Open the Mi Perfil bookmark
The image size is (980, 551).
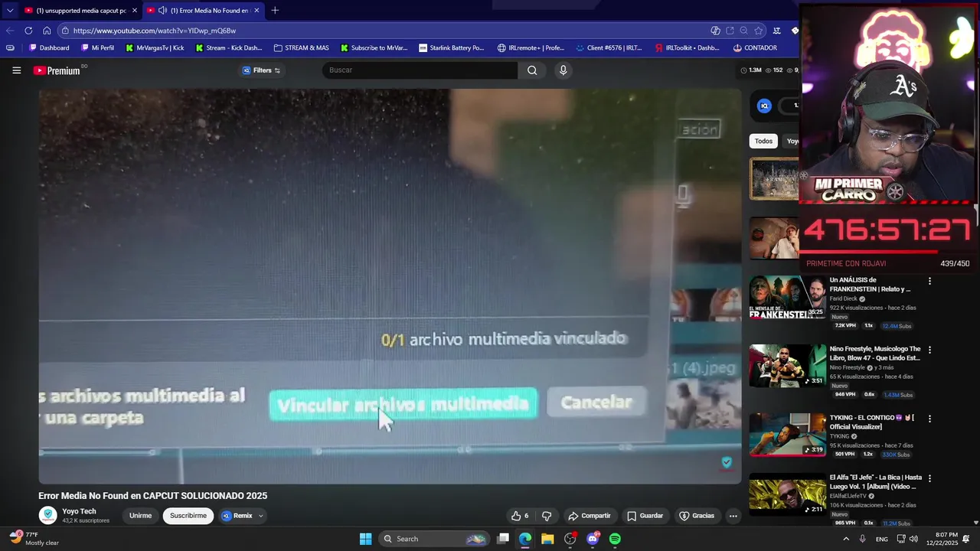tap(96, 47)
